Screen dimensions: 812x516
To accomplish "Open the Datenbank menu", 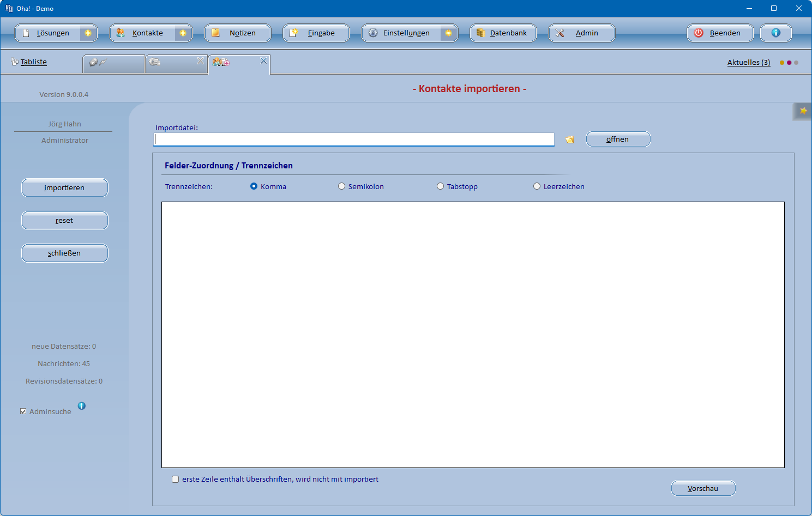I will [x=503, y=33].
